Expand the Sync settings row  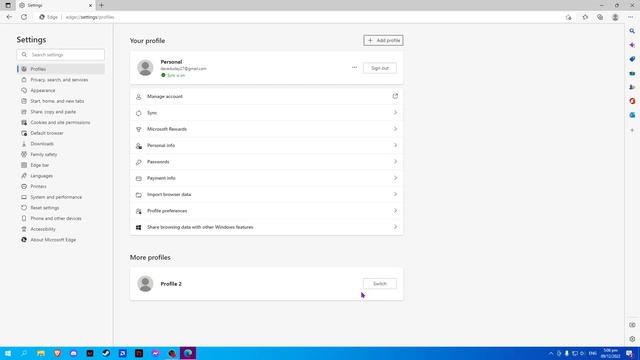(x=267, y=113)
